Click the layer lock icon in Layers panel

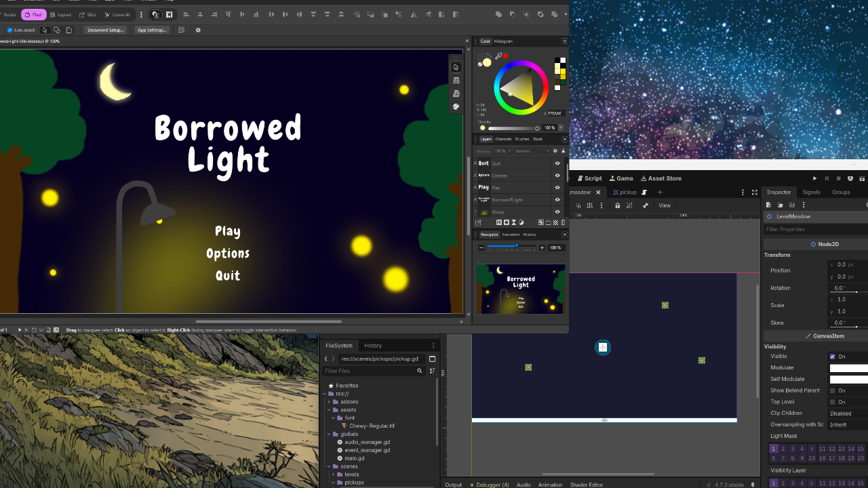[563, 150]
